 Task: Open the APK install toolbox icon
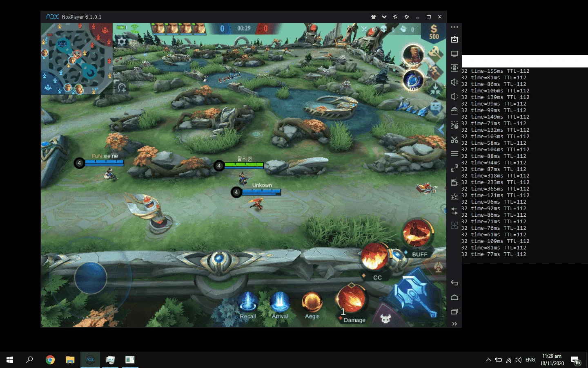454,111
